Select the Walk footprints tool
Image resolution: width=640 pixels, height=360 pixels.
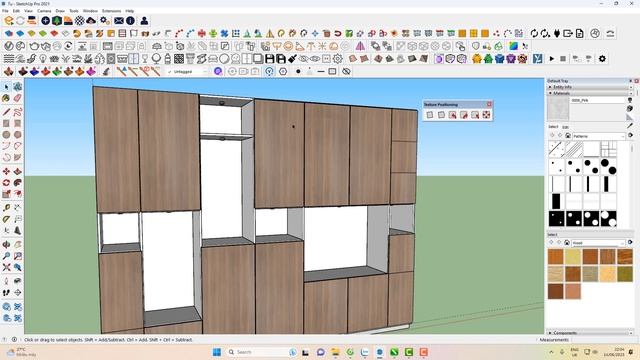click(6, 293)
